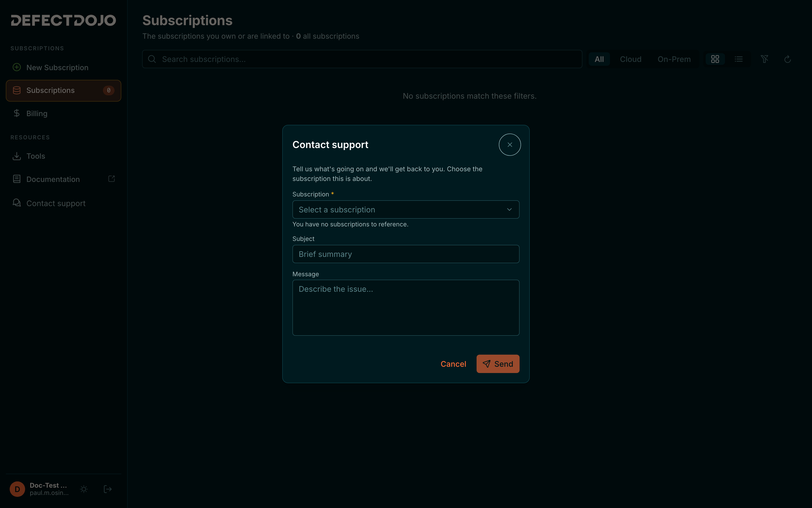Viewport: 812px width, 508px height.
Task: Select the On-Prem filter tab
Action: [x=674, y=59]
